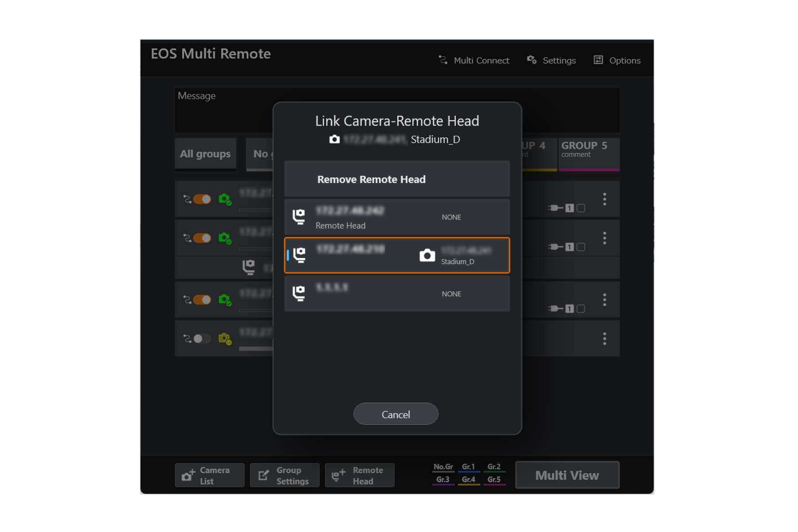Select the Gr.1 group shortcut
This screenshot has width=798, height=532.
[469, 467]
